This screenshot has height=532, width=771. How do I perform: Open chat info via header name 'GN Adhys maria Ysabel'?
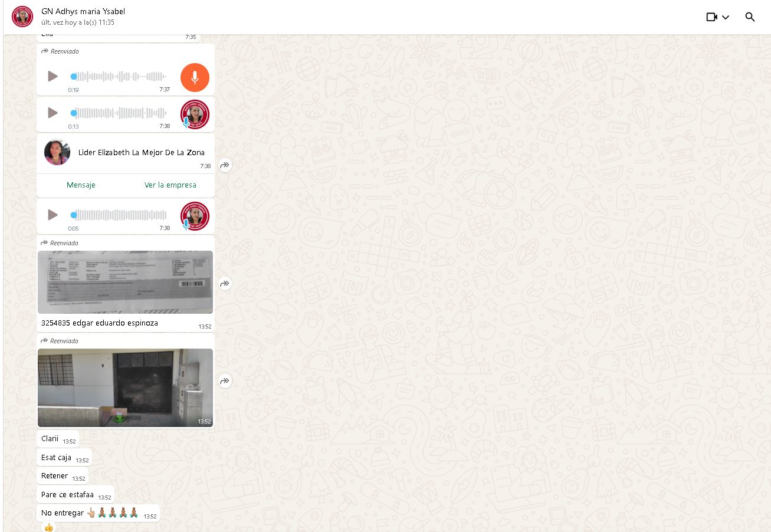tap(83, 11)
